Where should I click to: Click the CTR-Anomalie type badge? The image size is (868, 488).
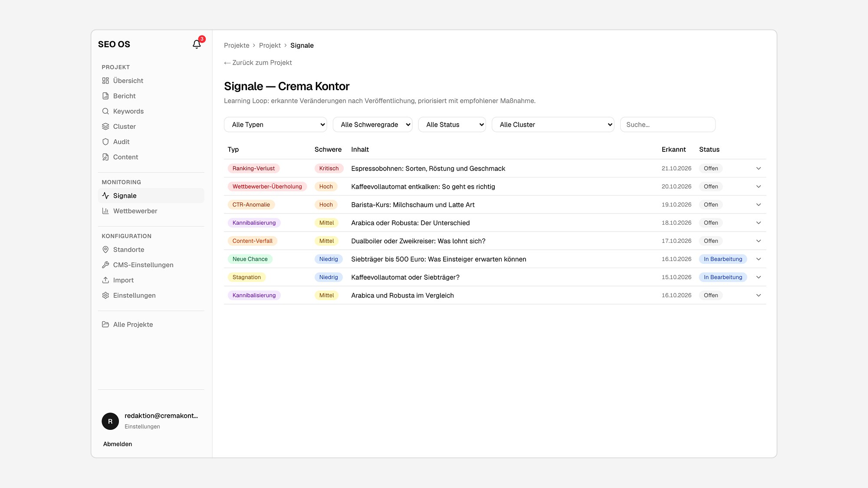tap(251, 205)
